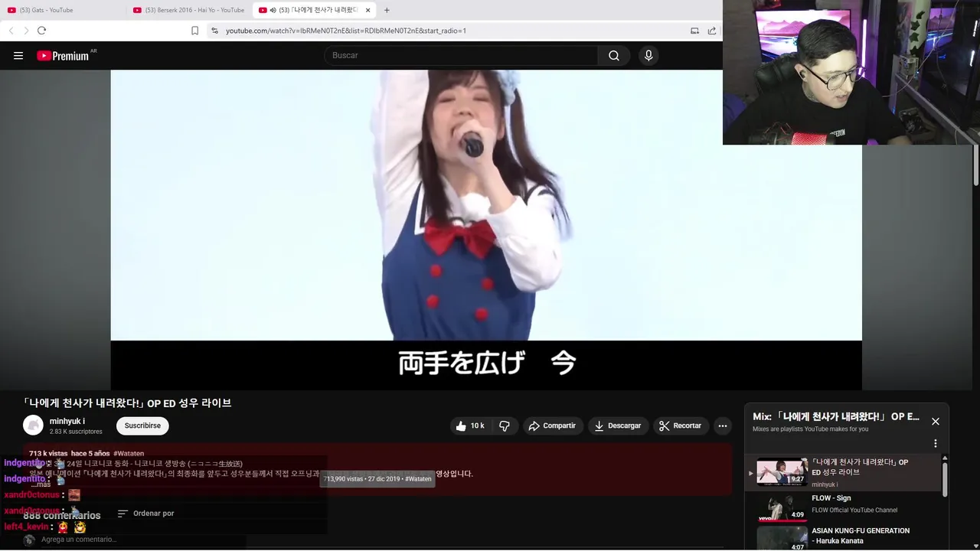Play ASIAN KUNG-FU GENERATION Haruka Kanata
This screenshot has width=980, height=551.
point(842,538)
